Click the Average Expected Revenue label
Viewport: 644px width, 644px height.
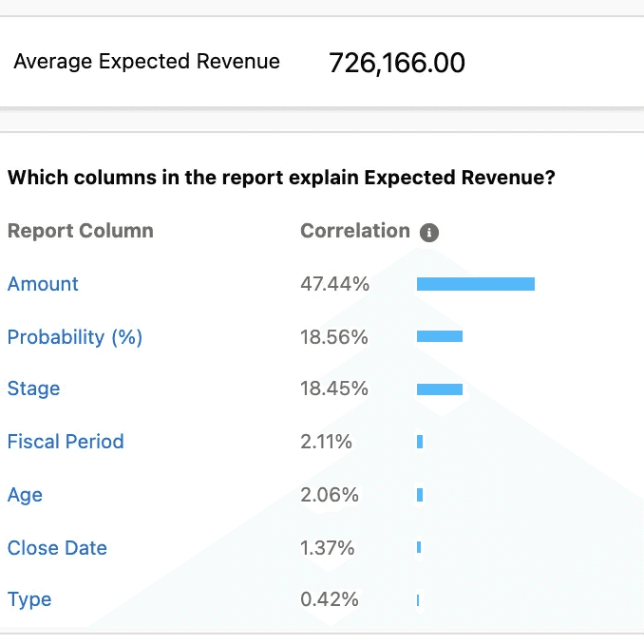pos(146,61)
